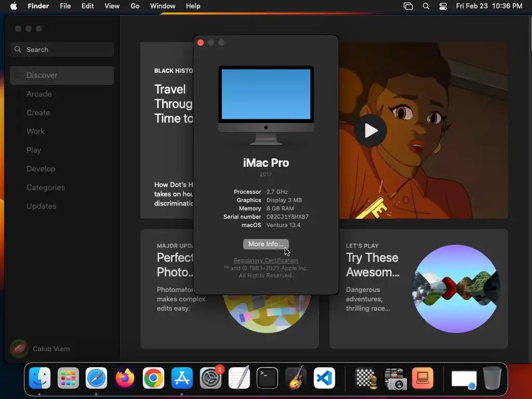The height and width of the screenshot is (399, 532).
Task: Open the Trash in the dock
Action: (x=493, y=378)
